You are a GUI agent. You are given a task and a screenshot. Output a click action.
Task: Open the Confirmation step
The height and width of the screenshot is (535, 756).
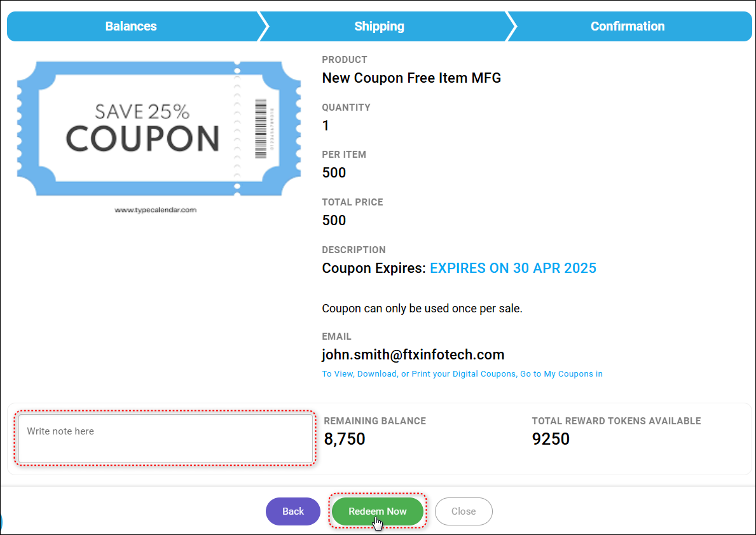coord(628,26)
